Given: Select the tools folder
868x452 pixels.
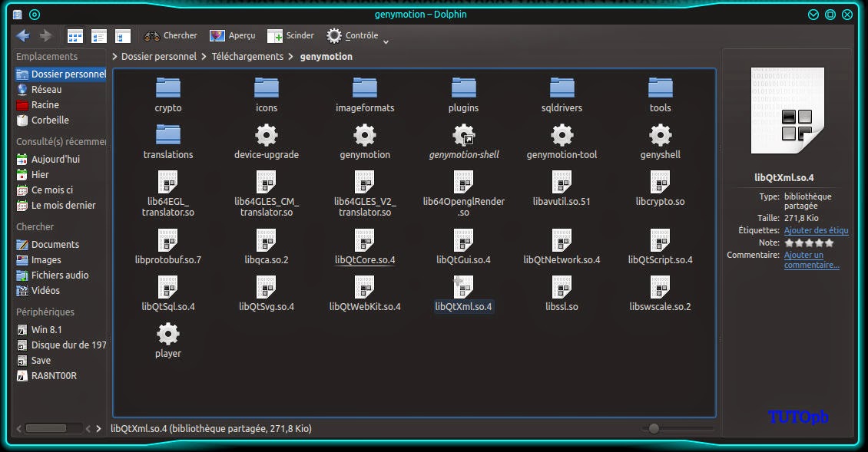Looking at the screenshot, I should click(x=661, y=95).
